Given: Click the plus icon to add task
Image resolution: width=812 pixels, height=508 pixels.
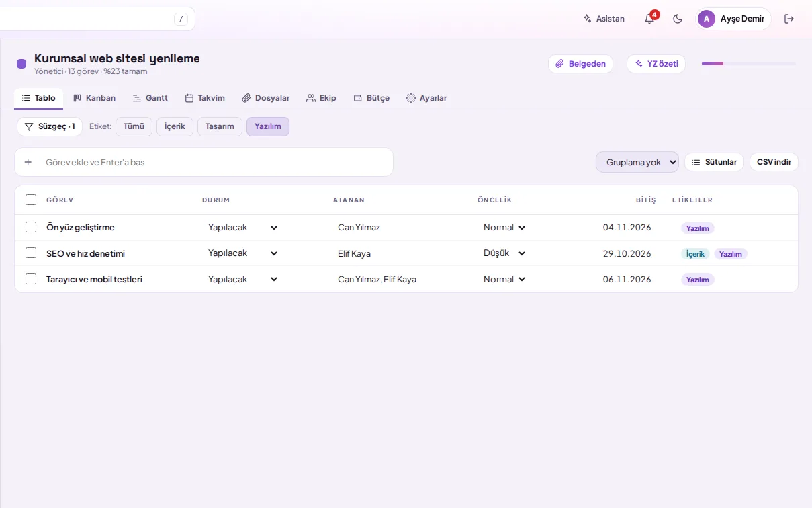Looking at the screenshot, I should (28, 162).
